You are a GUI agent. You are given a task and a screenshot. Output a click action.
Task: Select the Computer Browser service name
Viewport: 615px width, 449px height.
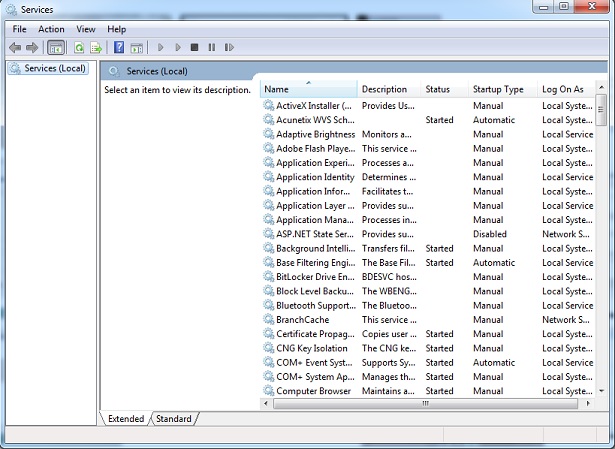click(313, 391)
